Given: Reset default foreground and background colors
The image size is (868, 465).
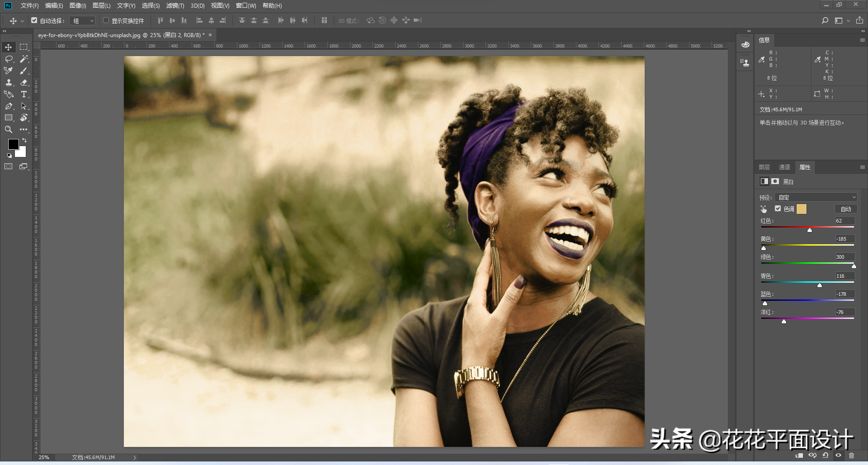Looking at the screenshot, I should click(x=9, y=156).
